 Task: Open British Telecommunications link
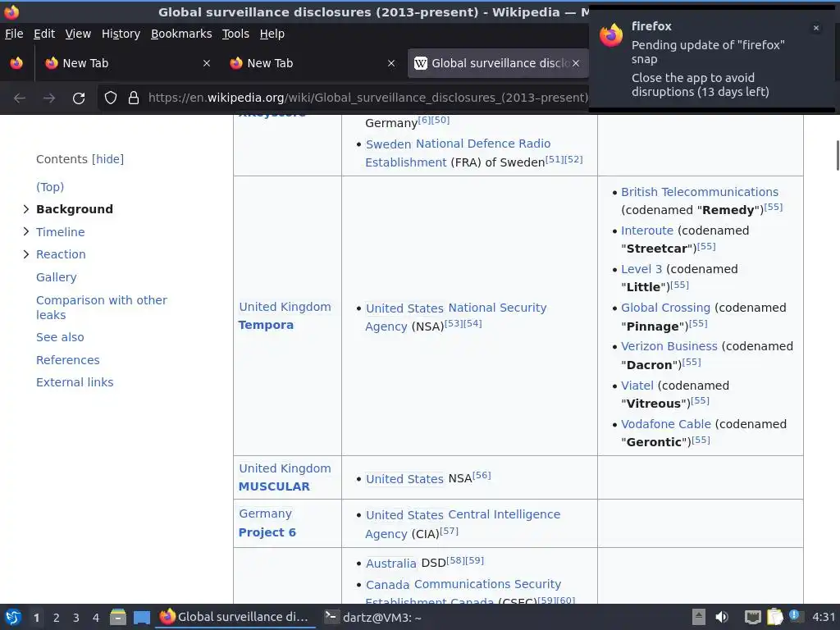700,192
